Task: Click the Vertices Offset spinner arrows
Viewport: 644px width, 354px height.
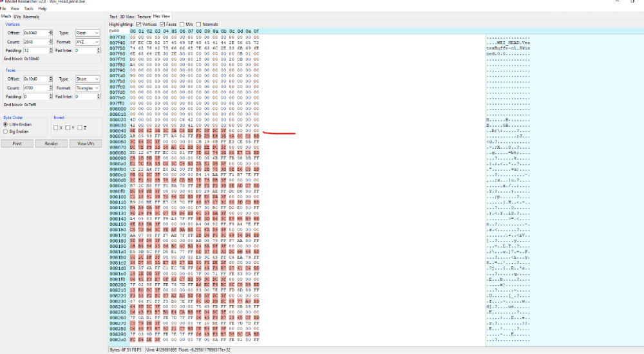Action: click(50, 33)
